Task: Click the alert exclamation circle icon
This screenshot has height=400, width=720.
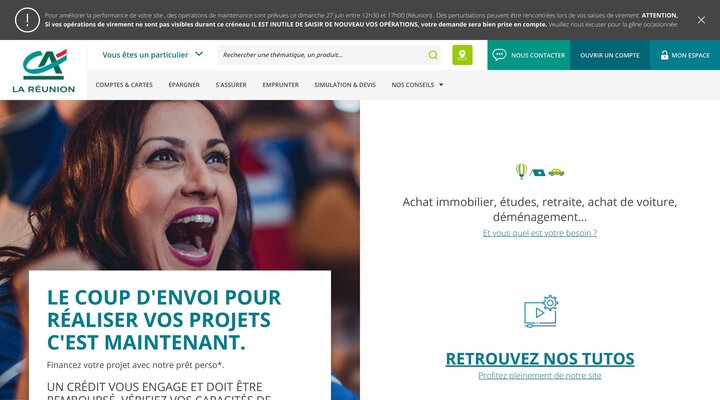Action: pos(27,20)
